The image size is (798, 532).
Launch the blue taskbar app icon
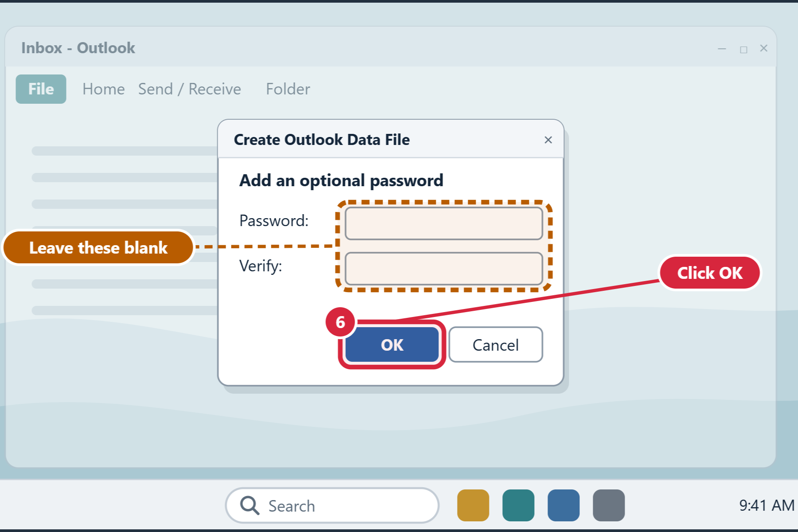point(563,505)
